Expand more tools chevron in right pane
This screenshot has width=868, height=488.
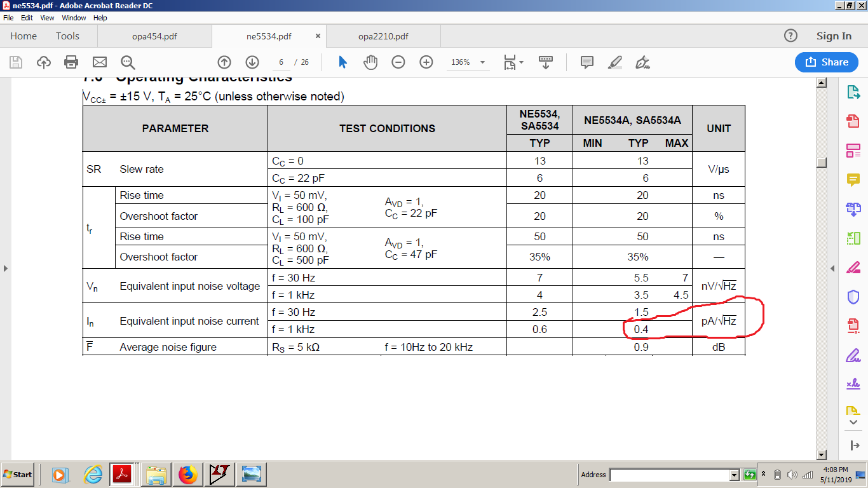(x=853, y=423)
